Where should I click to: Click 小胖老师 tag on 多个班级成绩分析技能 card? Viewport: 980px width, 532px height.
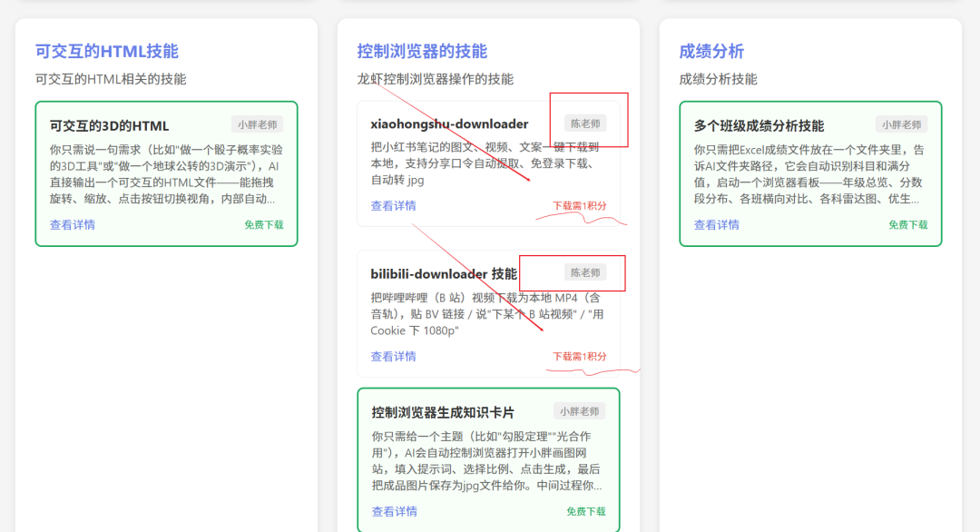click(x=902, y=124)
